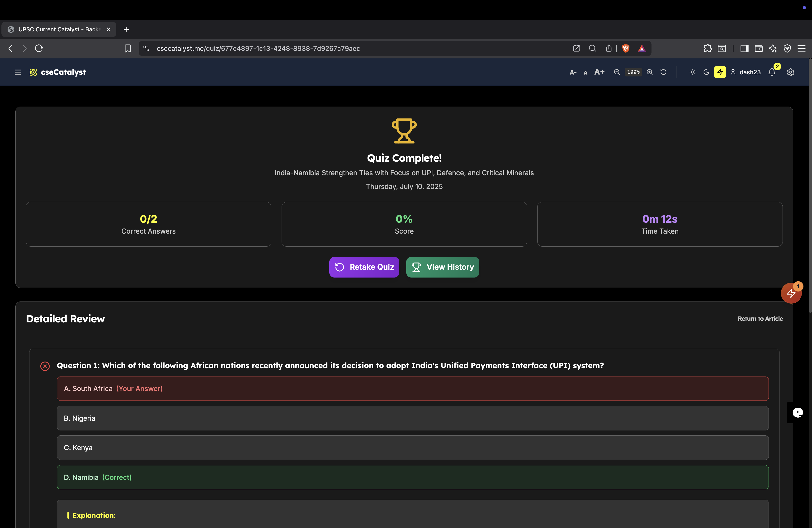Open the notifications bell
The image size is (812, 528).
tap(772, 72)
